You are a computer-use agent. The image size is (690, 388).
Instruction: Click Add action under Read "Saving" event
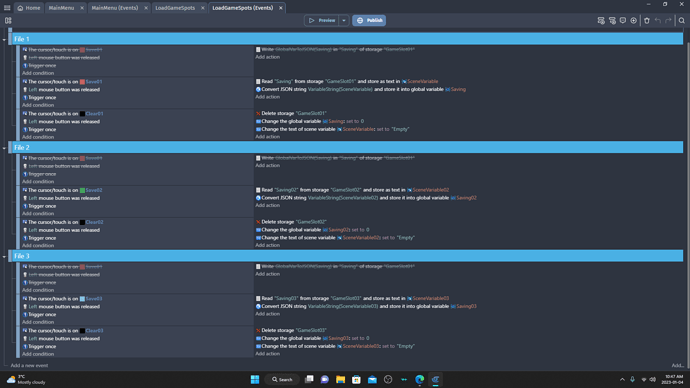pos(268,97)
